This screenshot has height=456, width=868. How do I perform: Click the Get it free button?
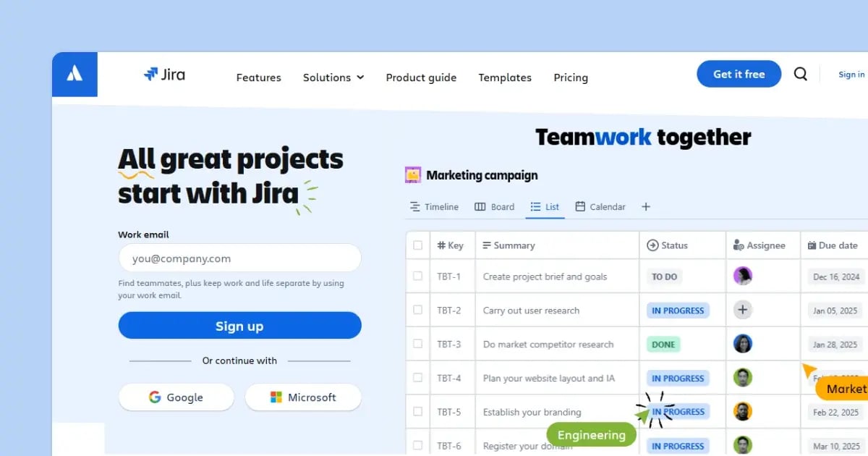[739, 74]
